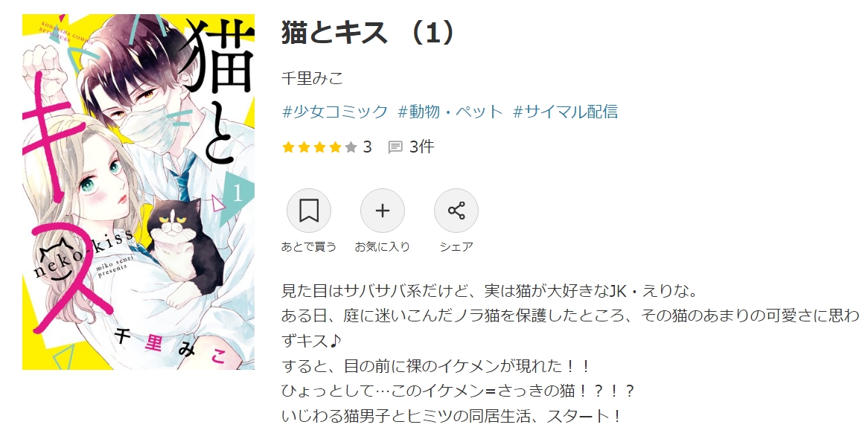Click the second yellow rating star
This screenshot has width=868, height=442.
pyautogui.click(x=304, y=147)
